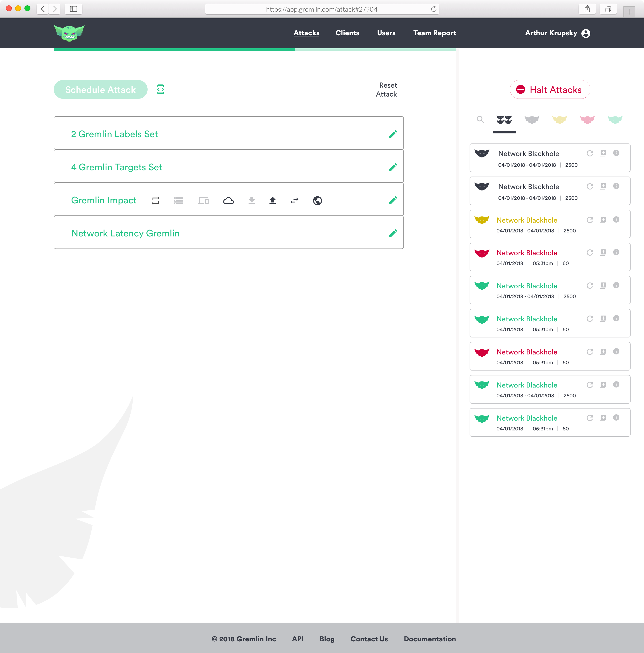Viewport: 644px width, 653px height.
Task: Show all tabs in Safari
Action: point(608,9)
